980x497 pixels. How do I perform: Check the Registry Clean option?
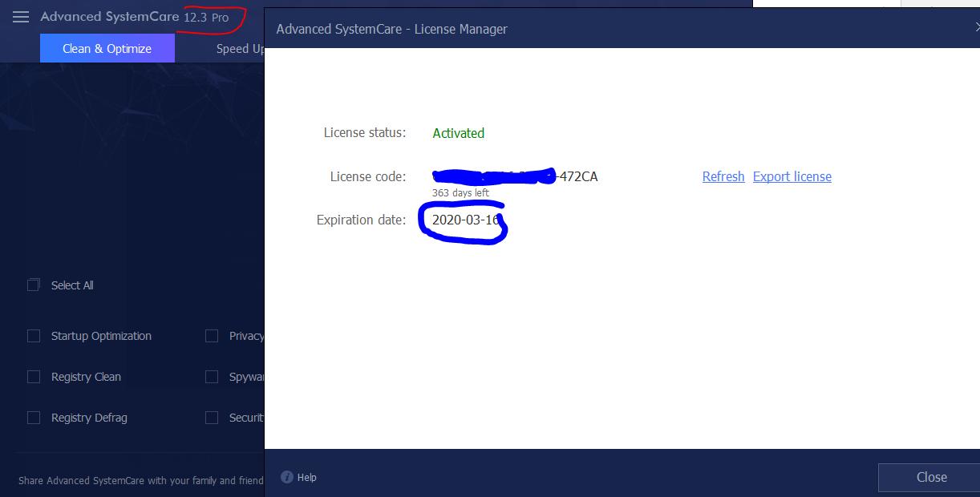34,377
